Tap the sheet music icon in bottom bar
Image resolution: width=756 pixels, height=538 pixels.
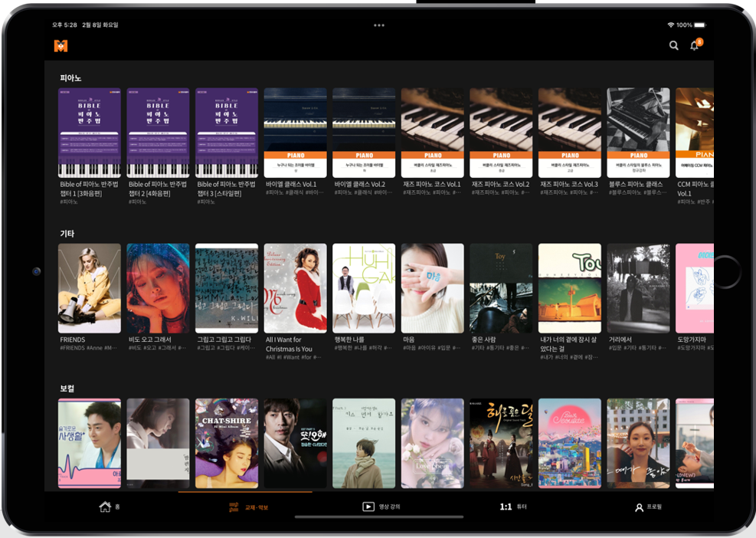[x=234, y=507]
